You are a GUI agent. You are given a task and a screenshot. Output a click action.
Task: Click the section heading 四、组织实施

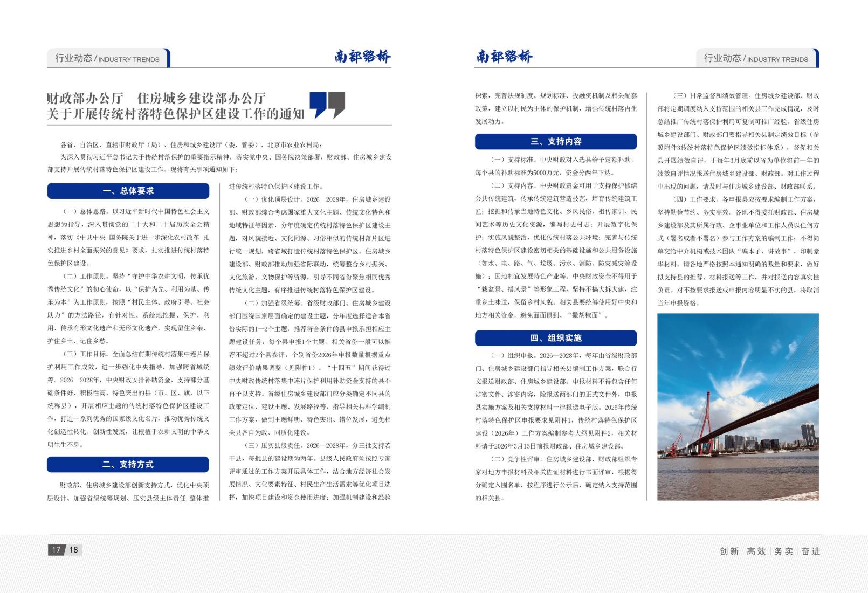(x=556, y=338)
